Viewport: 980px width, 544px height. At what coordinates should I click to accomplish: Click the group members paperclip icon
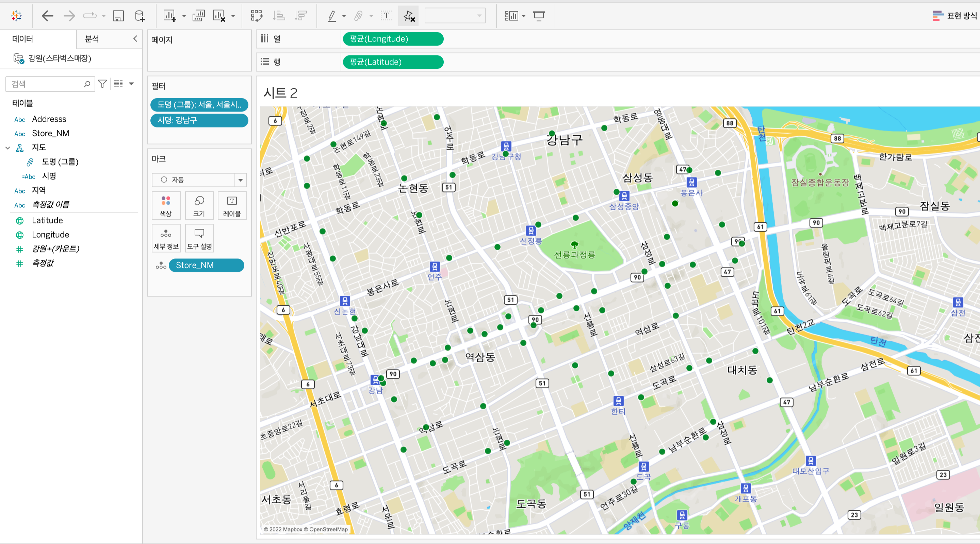[x=358, y=16]
